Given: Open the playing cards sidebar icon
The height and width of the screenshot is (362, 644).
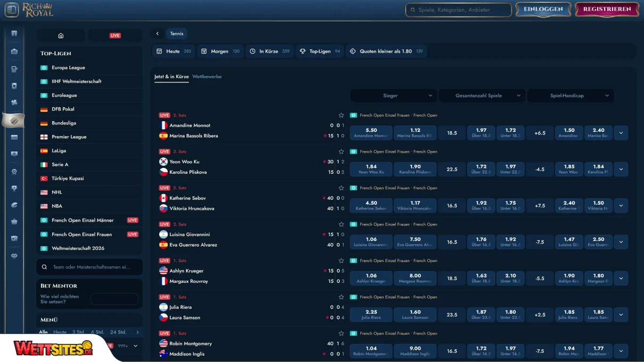Looking at the screenshot, I should (14, 239).
